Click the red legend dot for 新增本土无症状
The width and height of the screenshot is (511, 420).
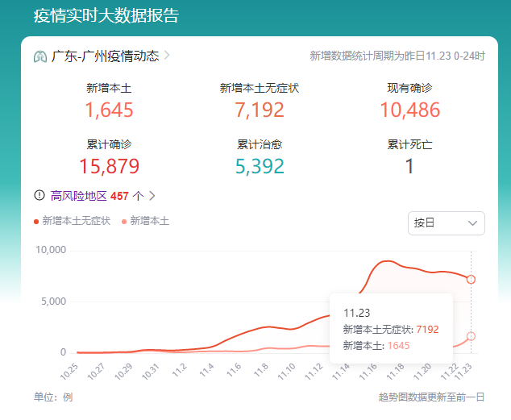36,221
